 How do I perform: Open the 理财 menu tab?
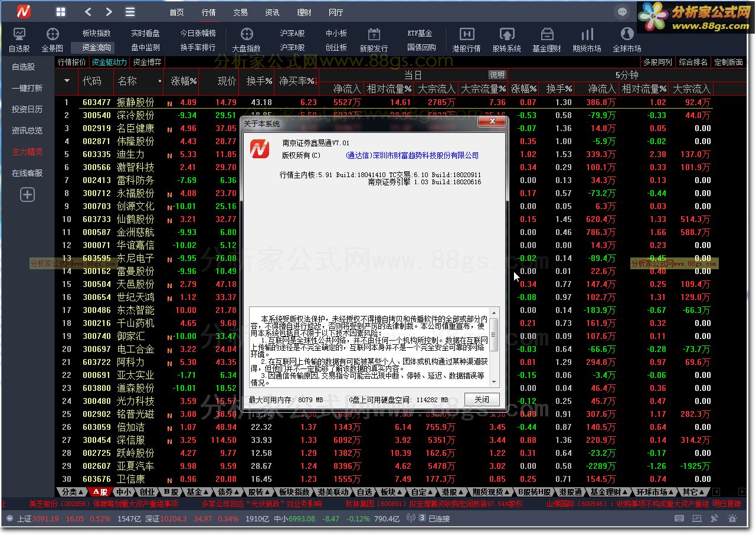[x=304, y=12]
